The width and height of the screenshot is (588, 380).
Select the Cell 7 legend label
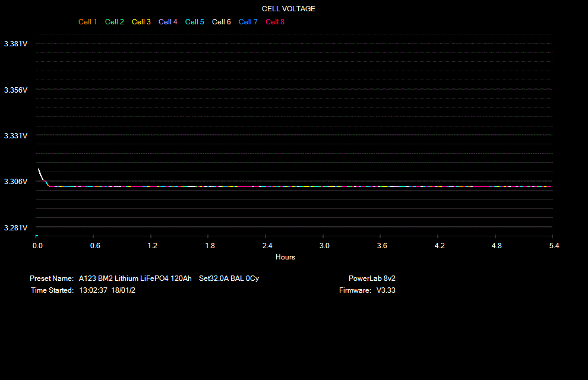click(248, 21)
